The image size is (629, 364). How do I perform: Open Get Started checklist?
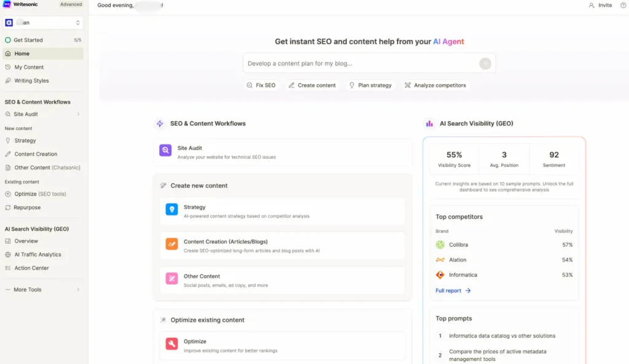(43, 40)
